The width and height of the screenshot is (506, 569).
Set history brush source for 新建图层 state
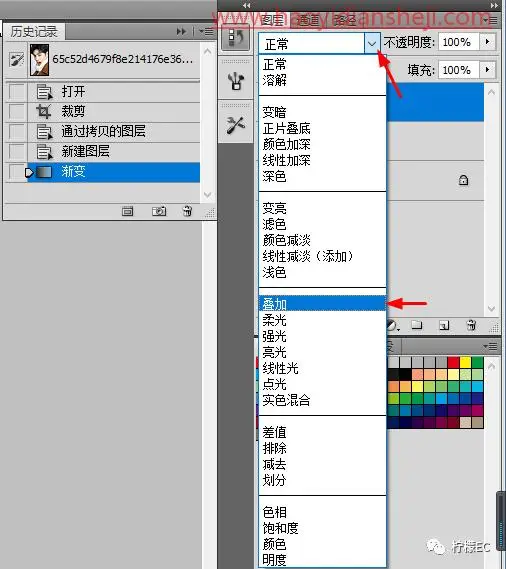pyautogui.click(x=16, y=151)
